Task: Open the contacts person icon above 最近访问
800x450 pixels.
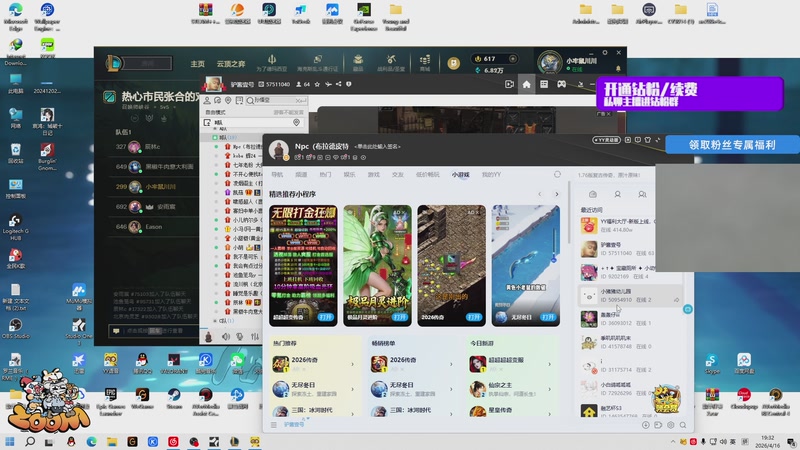Action: tap(617, 194)
